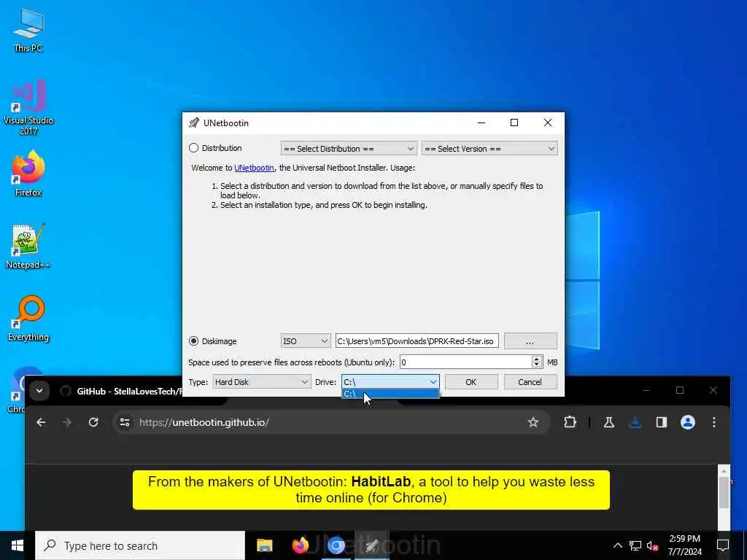Open the Hard Disk type dropdown
The image size is (747, 560).
click(261, 382)
